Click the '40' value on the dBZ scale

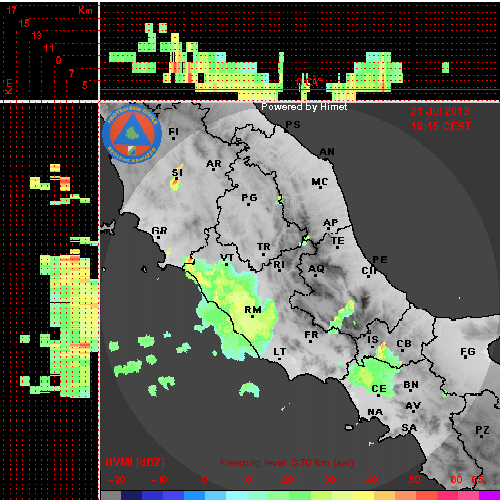[x=371, y=480]
